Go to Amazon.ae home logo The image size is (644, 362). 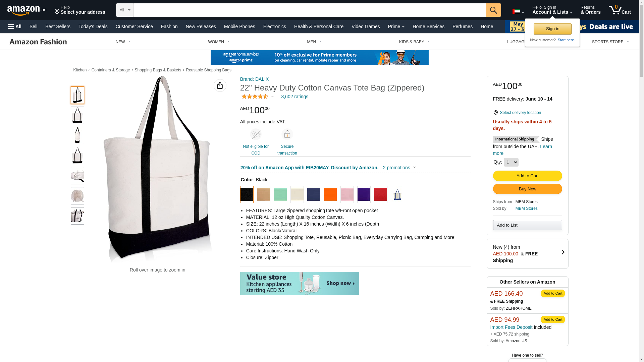coord(27,10)
